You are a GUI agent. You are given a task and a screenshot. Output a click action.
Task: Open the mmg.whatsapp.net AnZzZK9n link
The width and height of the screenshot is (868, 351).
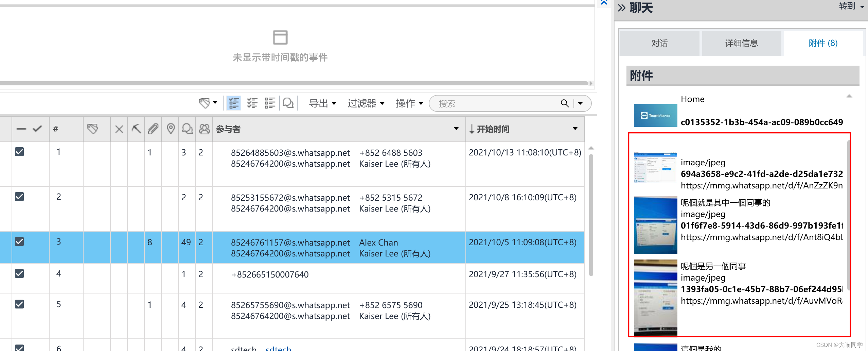(762, 185)
